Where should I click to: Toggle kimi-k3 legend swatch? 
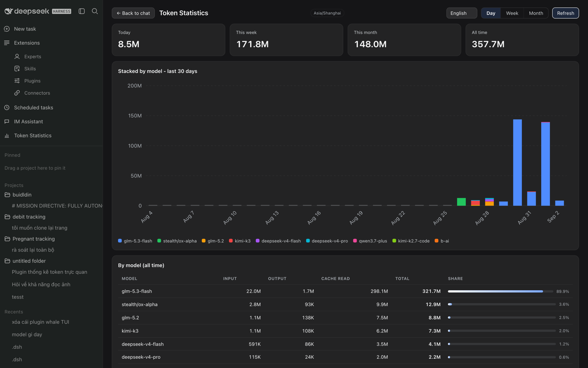[231, 241]
